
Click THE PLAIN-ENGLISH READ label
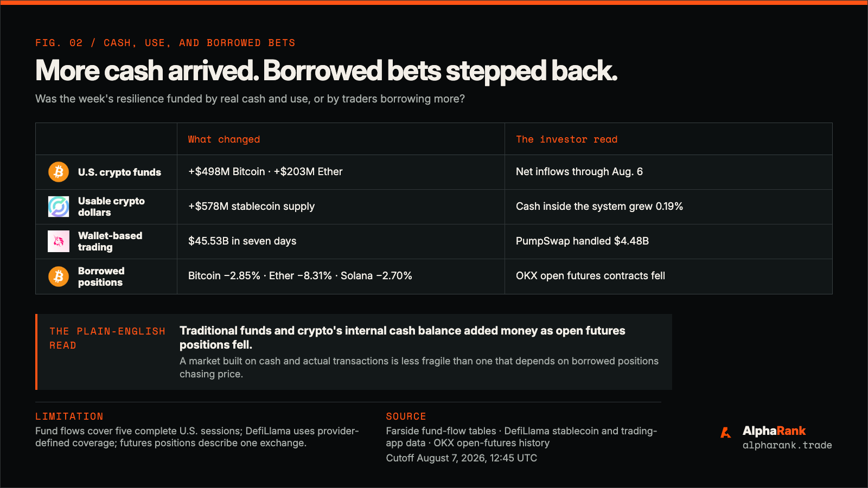(107, 338)
